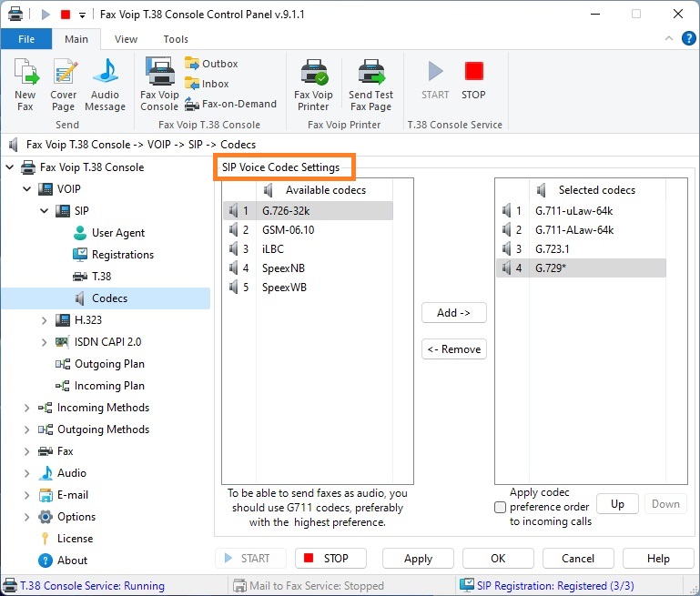Expand the Outgoing Methods node

click(x=26, y=429)
